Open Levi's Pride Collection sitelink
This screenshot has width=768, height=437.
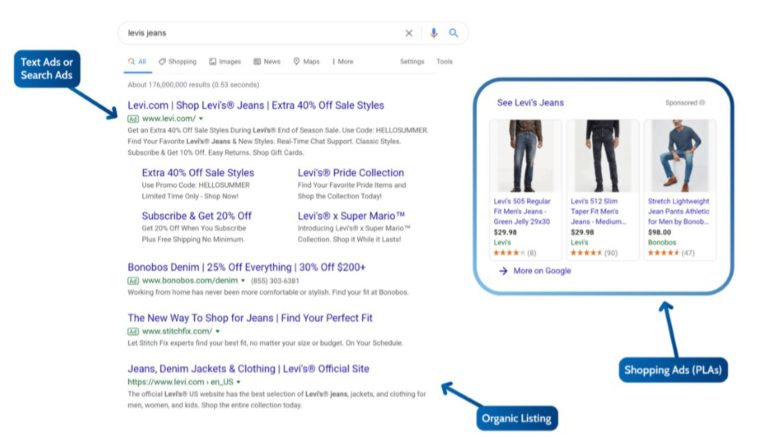[351, 173]
